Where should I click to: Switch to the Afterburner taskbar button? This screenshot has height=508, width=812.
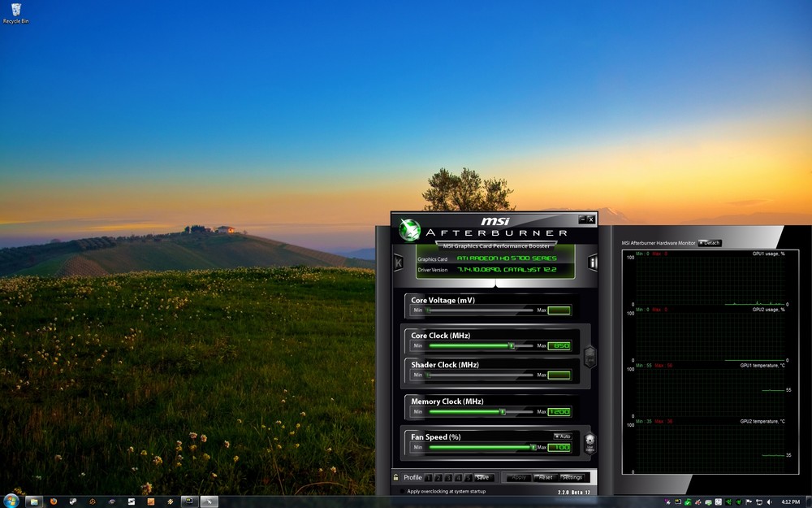pos(209,501)
